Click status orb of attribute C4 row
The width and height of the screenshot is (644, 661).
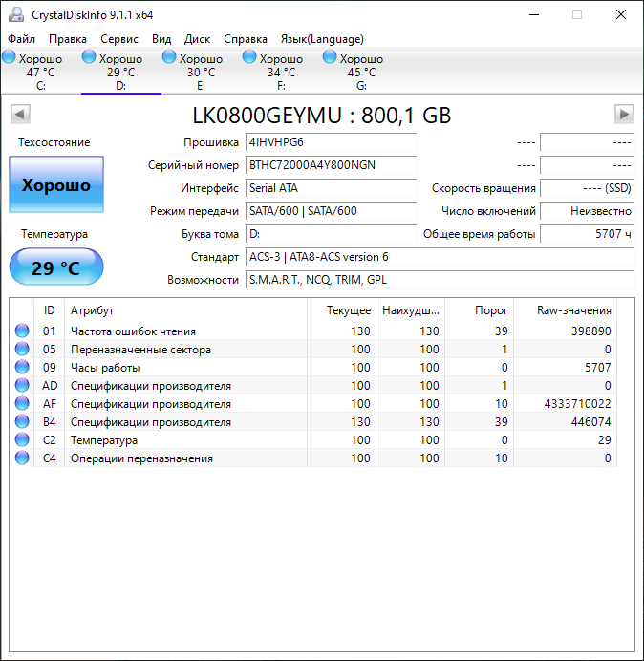22,458
